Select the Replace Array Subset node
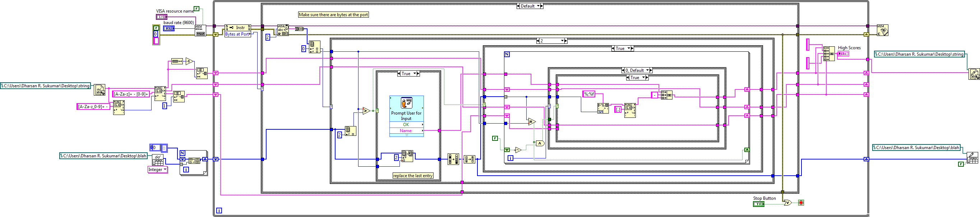The height and width of the screenshot is (217, 980). pos(407,156)
